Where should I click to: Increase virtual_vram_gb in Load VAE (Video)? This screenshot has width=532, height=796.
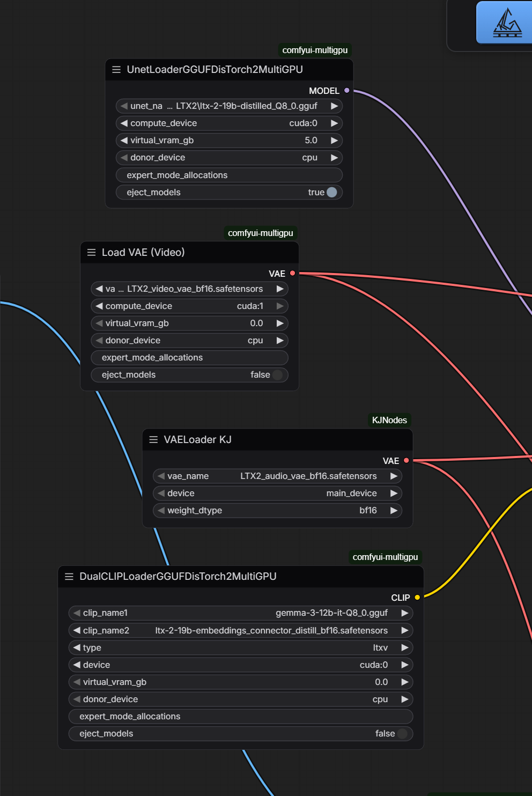tap(280, 323)
